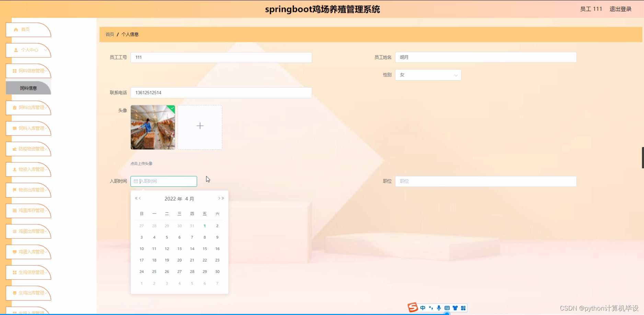Screen dimensions: 644x315
Task: Click the next month arrow in calendar
Action: pyautogui.click(x=219, y=198)
